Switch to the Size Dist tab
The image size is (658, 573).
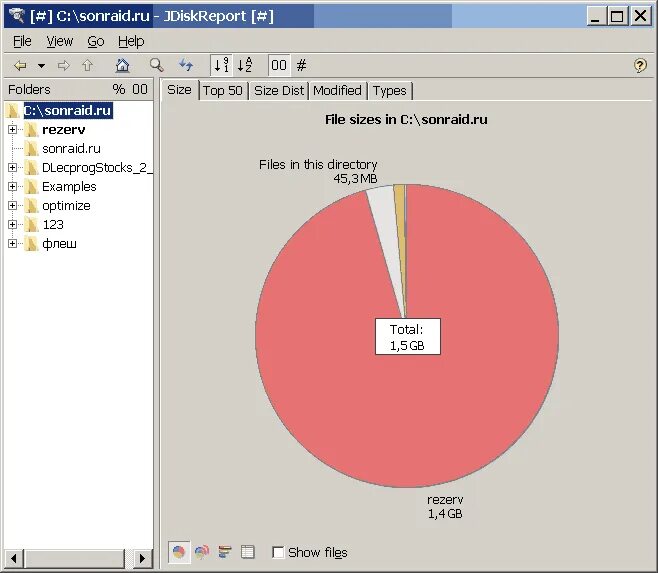click(279, 91)
